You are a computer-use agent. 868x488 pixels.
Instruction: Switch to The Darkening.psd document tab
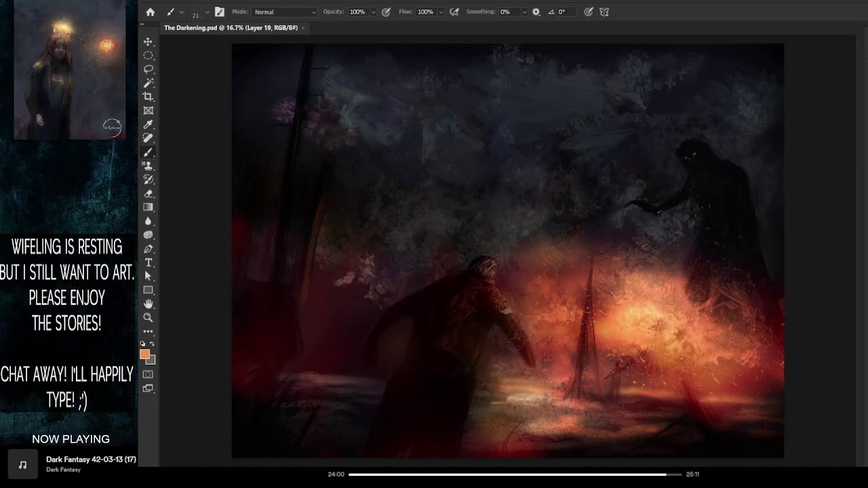(x=231, y=28)
